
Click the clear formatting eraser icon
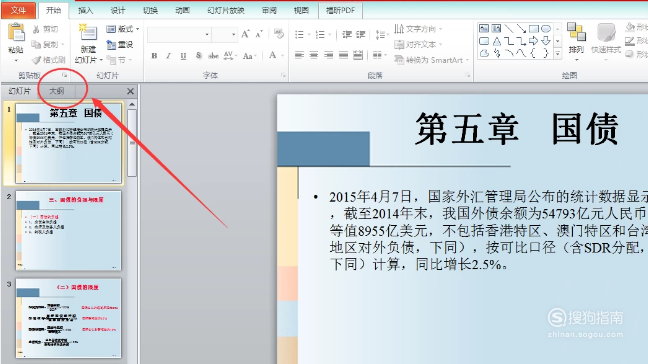(279, 34)
